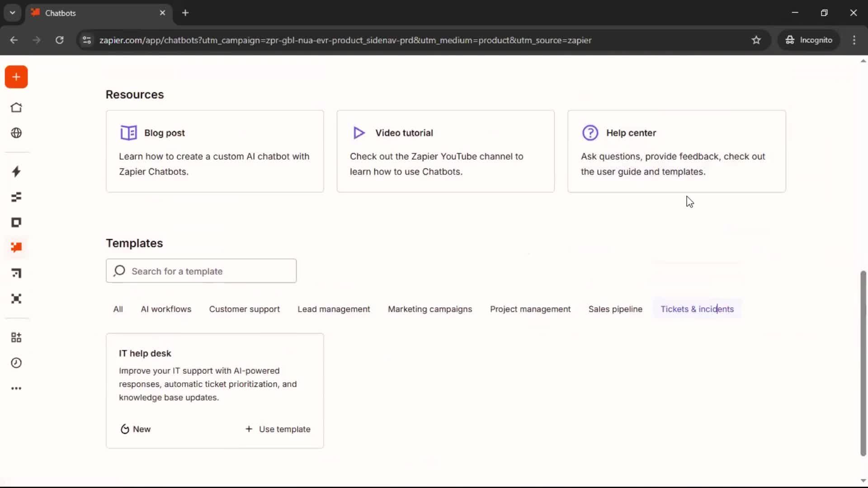
Task: Open Zaps lightning bolt icon
Action: pyautogui.click(x=16, y=171)
